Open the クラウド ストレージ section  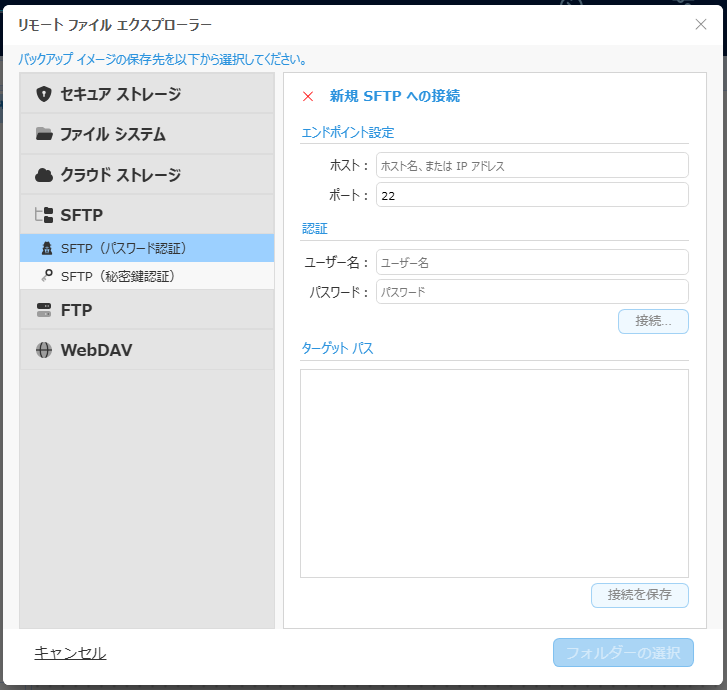click(147, 175)
